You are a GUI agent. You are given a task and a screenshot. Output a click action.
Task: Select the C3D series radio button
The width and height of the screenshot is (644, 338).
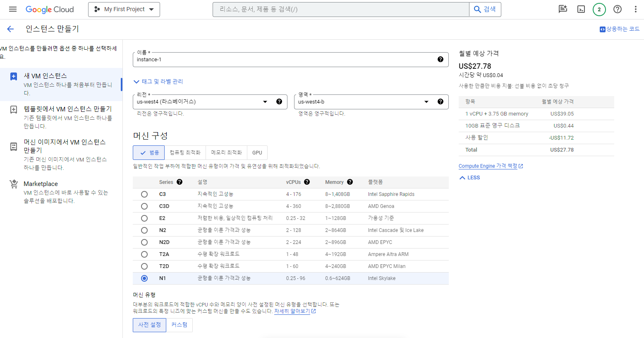pos(144,206)
